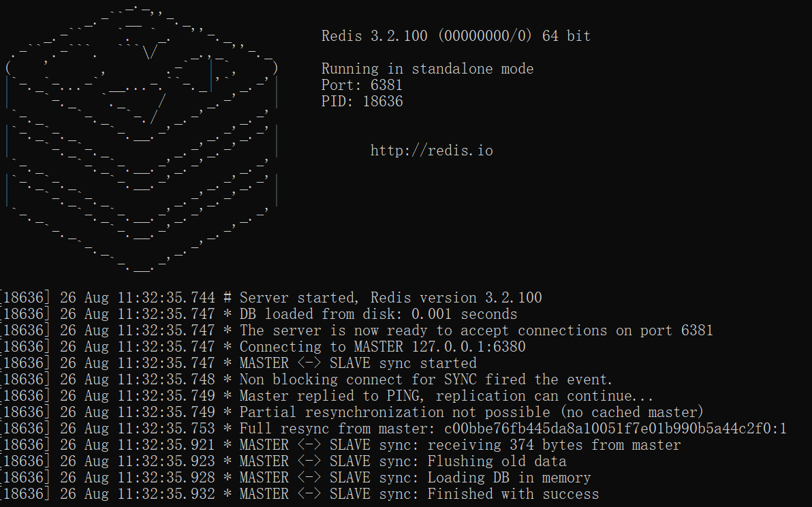Click the 'Partial resynchronization not possible' line

tap(352, 412)
